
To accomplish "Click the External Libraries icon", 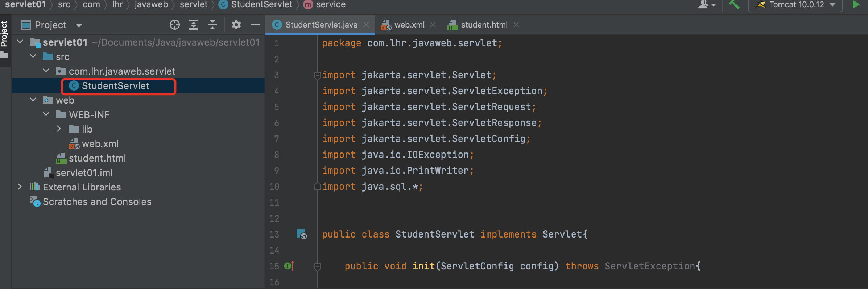I will coord(35,187).
